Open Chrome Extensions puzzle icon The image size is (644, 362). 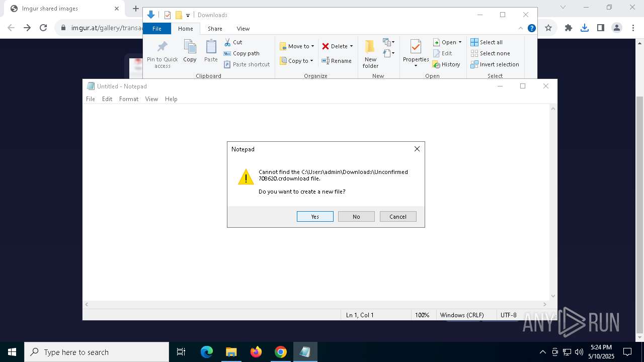[569, 28]
